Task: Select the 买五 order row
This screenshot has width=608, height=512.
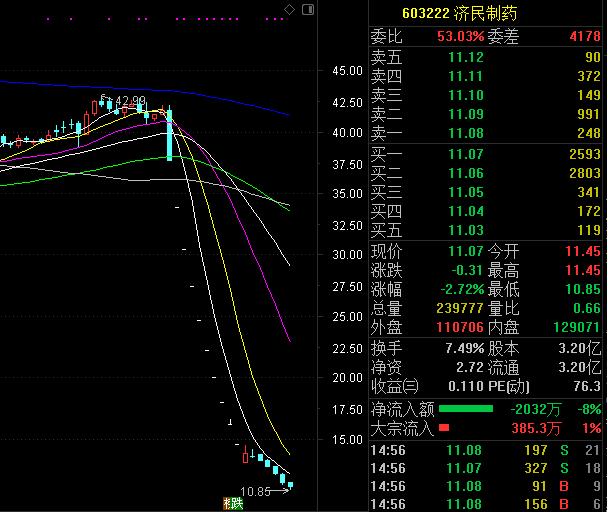Action: click(486, 231)
